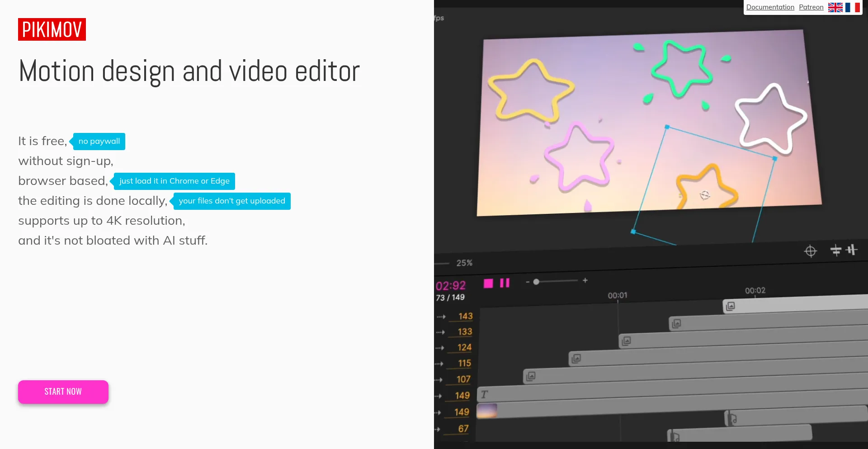Click the timeline zoom plus sign
The image size is (868, 449).
(x=585, y=280)
